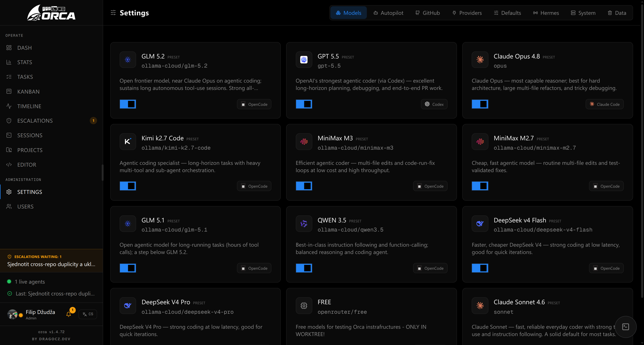Click the PROJECTS folder icon
This screenshot has width=644, height=345.
[x=9, y=150]
